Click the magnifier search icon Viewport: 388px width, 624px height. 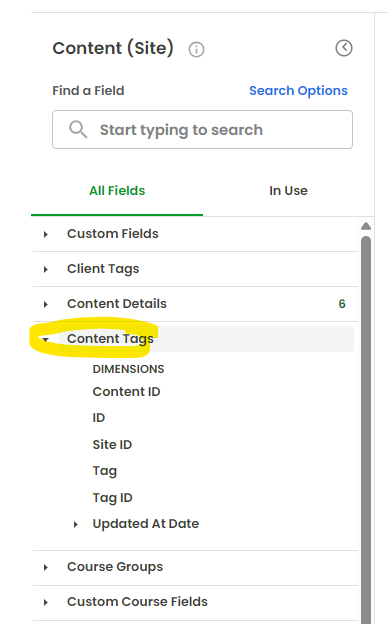point(78,130)
